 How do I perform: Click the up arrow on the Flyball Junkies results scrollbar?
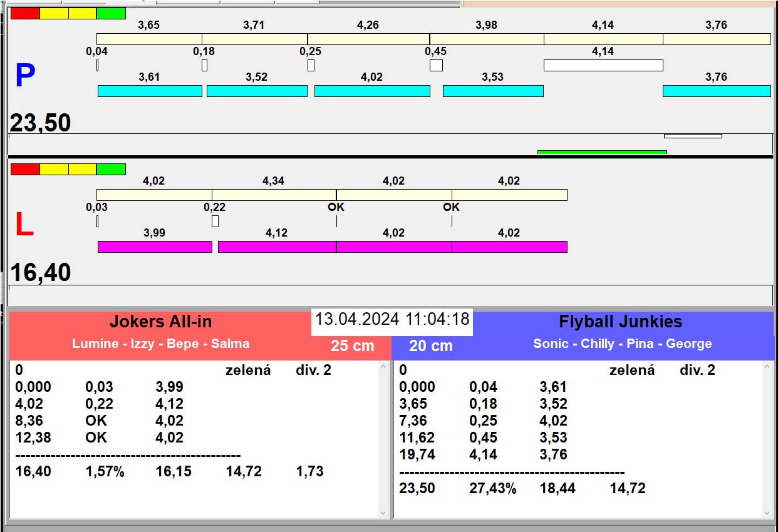(768, 367)
